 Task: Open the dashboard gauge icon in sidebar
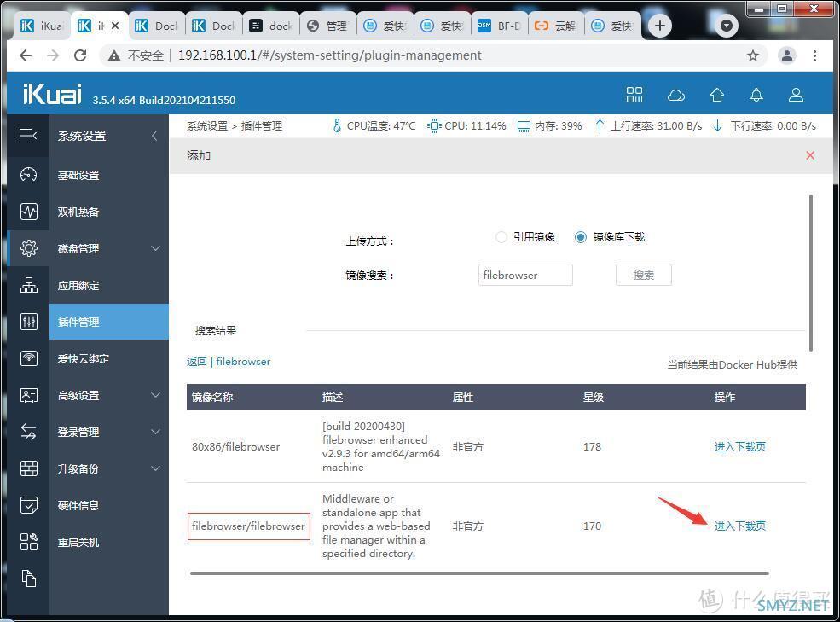tap(28, 175)
